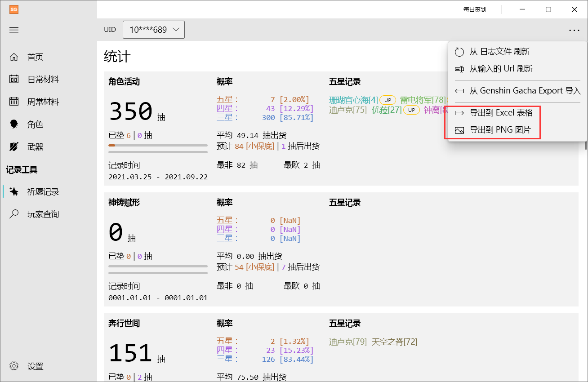Click the 已垫 pity progress bar under 角色活动
This screenshot has width=588, height=382.
pyautogui.click(x=158, y=145)
